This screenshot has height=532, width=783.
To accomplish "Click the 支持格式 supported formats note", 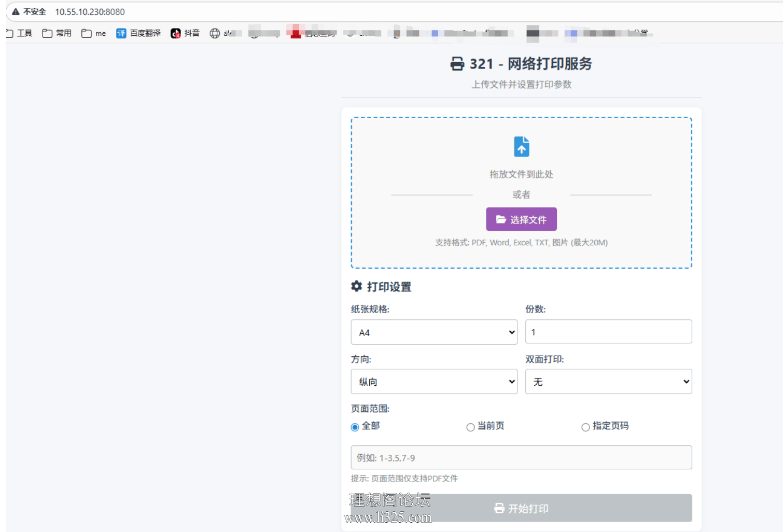I will 521,242.
